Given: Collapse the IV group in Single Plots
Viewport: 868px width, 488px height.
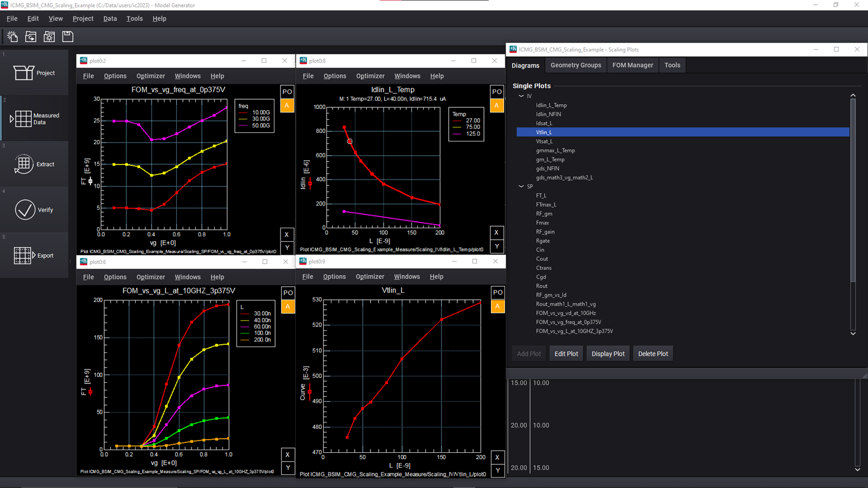Looking at the screenshot, I should [521, 96].
